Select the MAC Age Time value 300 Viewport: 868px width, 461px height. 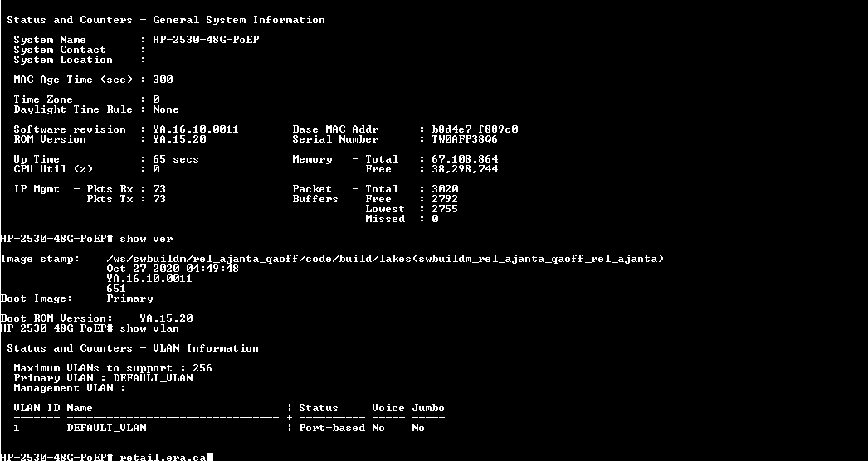(163, 80)
